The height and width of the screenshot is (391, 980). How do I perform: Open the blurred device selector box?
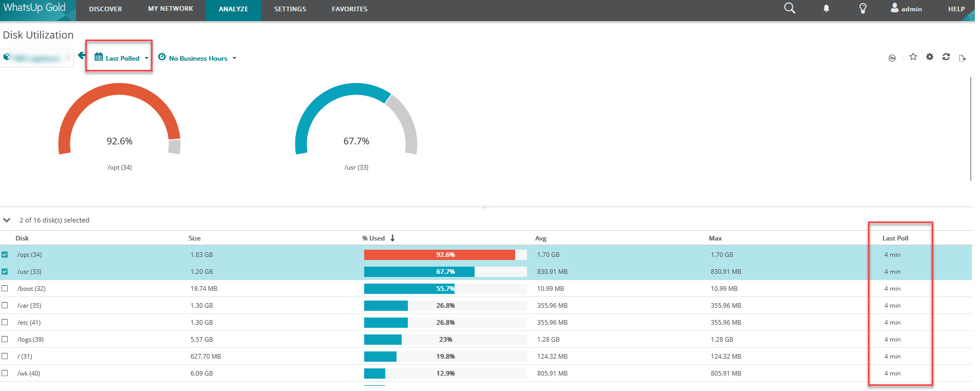(37, 58)
